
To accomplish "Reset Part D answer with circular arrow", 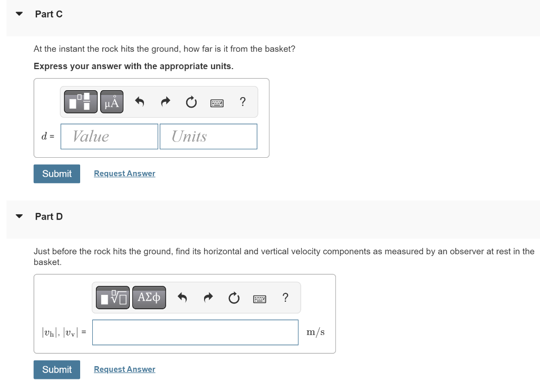I will pyautogui.click(x=234, y=298).
